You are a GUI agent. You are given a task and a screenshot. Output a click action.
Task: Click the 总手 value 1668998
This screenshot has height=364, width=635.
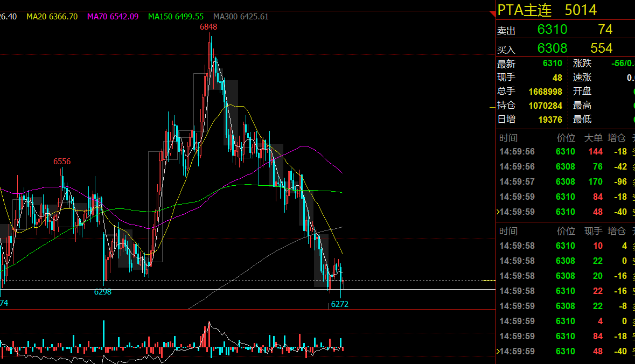[545, 92]
